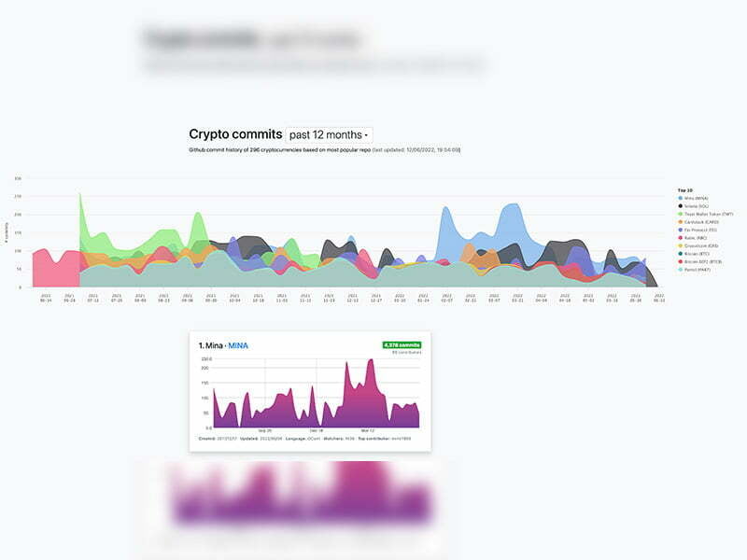747x560 pixels.
Task: Click the orange Cardstack legend dot
Action: coord(679,222)
